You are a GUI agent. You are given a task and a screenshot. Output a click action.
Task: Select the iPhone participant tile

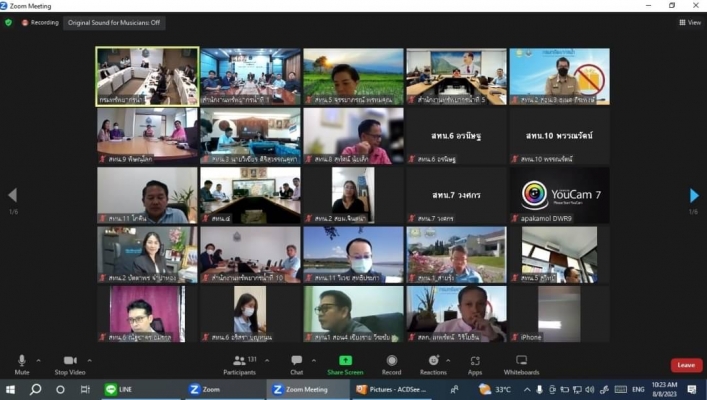[x=560, y=314]
